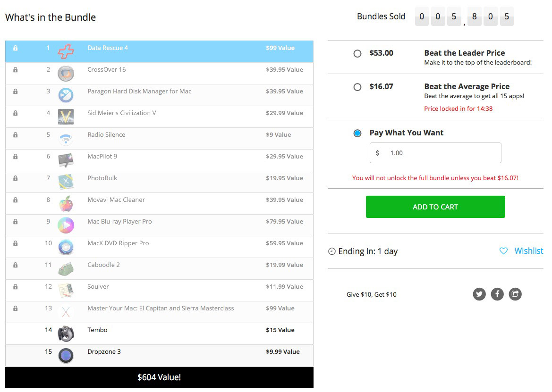
Task: Click the Mac Blu-ray Player Pro title
Action: tap(119, 222)
